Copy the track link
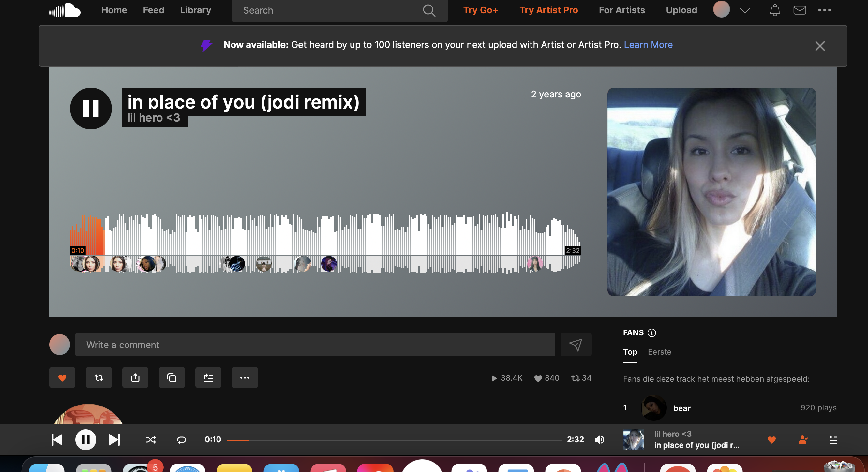Image resolution: width=868 pixels, height=472 pixels. pos(172,378)
